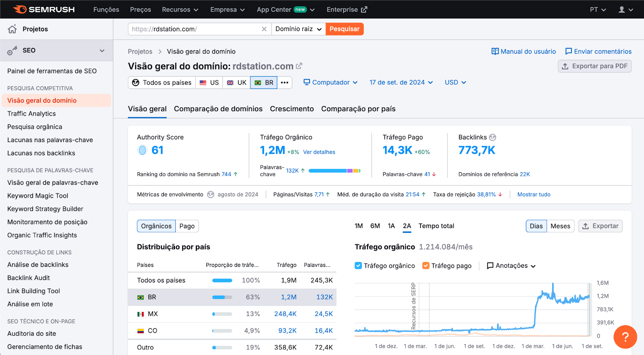Click the Authority Score circle icon
This screenshot has width=644, height=355.
(142, 150)
